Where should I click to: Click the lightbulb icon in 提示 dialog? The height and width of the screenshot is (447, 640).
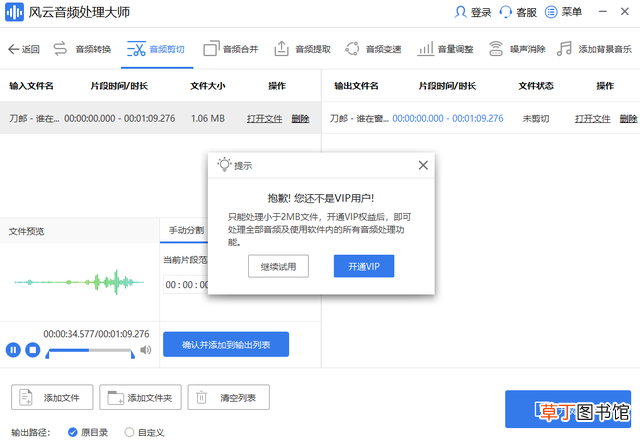[224, 165]
